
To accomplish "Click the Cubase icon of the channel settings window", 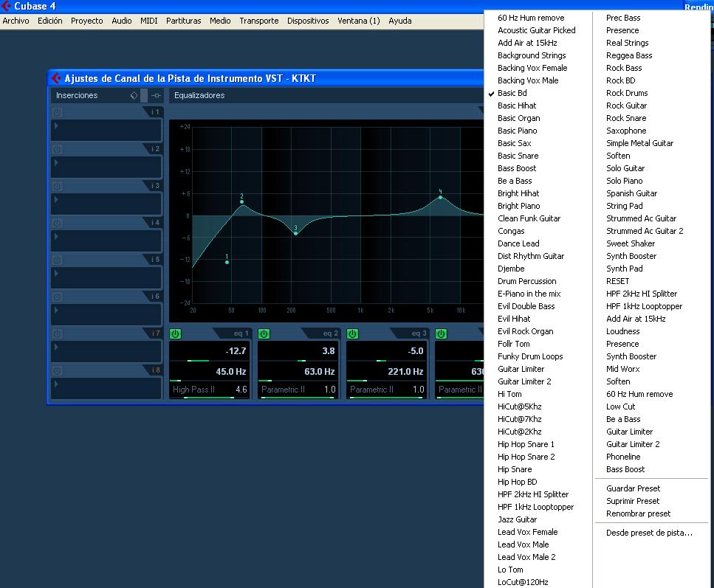I will 55,78.
